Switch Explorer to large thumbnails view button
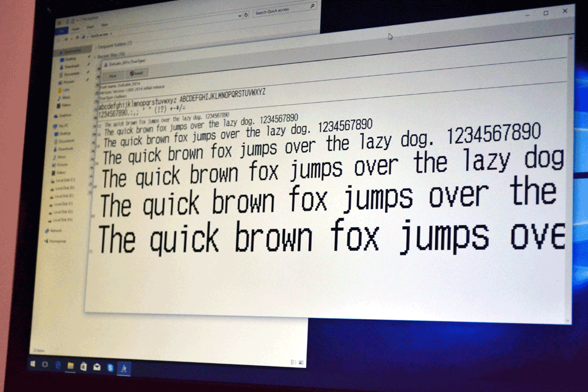588x392 pixels. [x=300, y=363]
